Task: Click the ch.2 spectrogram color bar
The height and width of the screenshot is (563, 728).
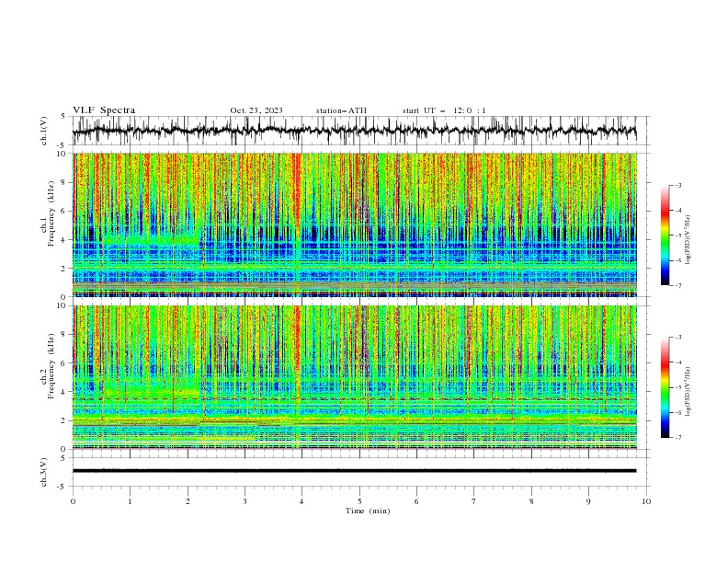Action: coord(665,387)
